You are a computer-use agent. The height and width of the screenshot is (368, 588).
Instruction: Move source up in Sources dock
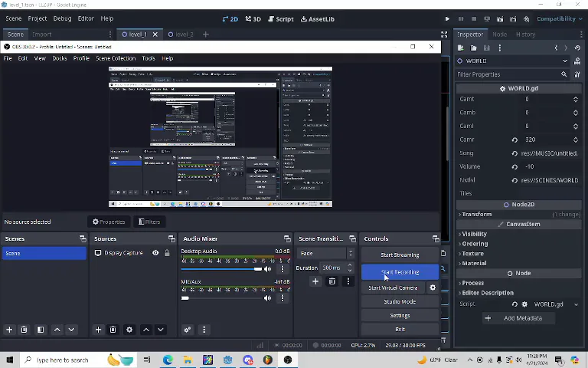(x=146, y=330)
